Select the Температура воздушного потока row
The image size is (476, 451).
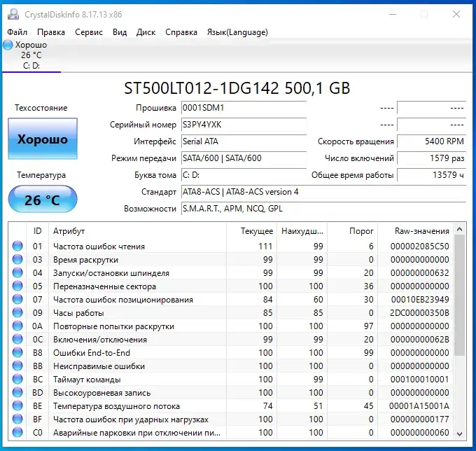point(231,405)
